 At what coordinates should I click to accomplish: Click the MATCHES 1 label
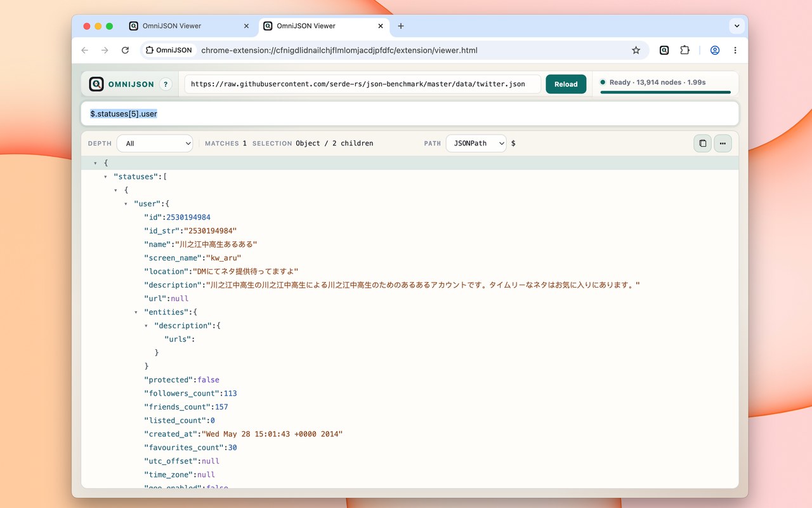[x=226, y=144]
